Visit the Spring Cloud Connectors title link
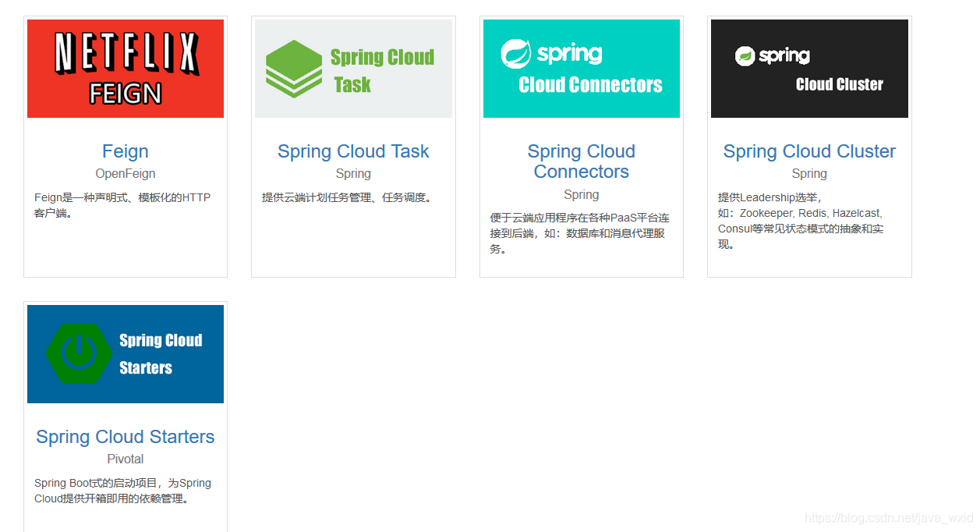Viewport: 980px width, 532px height. tap(582, 161)
